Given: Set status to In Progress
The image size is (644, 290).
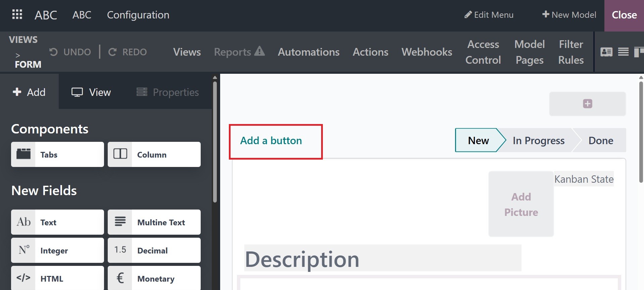Looking at the screenshot, I should 538,140.
